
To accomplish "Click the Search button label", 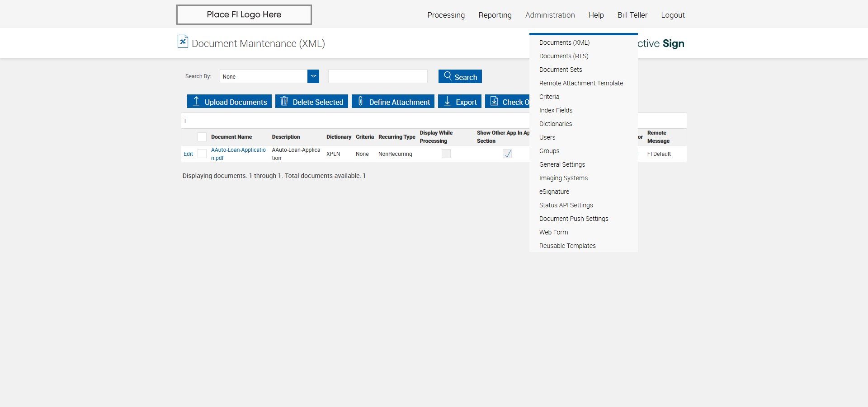I will [x=466, y=77].
